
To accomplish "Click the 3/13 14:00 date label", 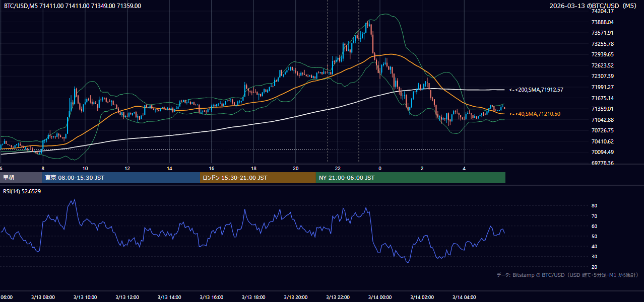I will pos(169,297).
